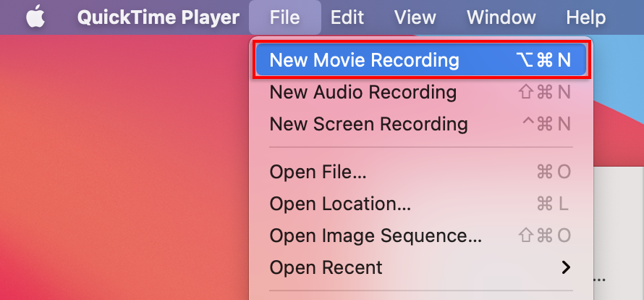Open the Apple menu logo
This screenshot has width=644, height=300.
[x=35, y=17]
